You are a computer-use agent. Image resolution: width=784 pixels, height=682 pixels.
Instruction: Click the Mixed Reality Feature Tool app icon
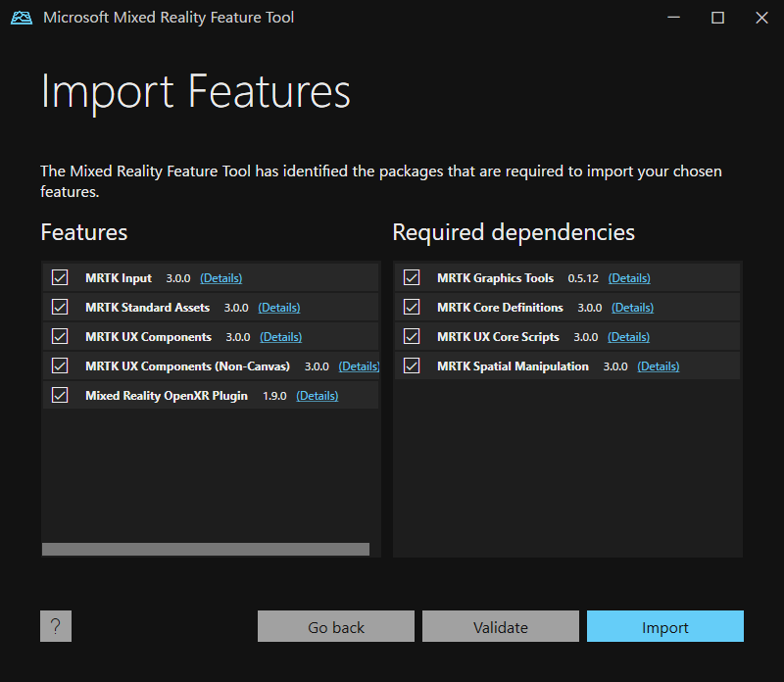[x=22, y=18]
